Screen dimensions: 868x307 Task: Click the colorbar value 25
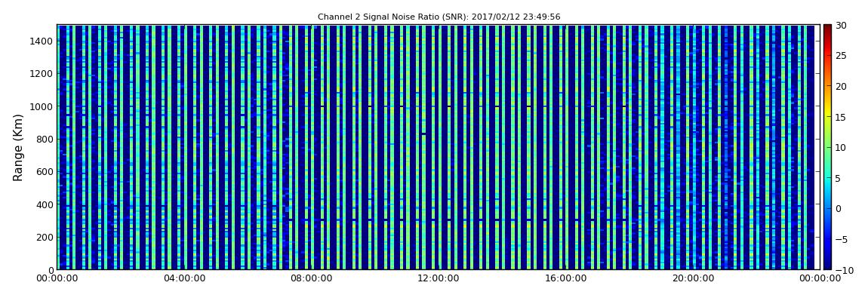(x=842, y=55)
